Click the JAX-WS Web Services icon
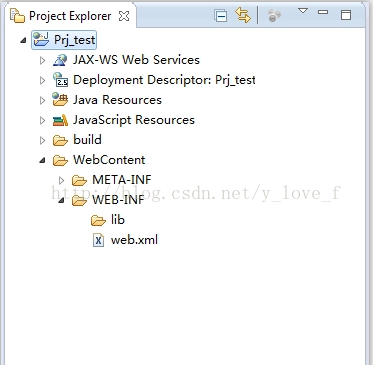The height and width of the screenshot is (365, 373). (60, 60)
